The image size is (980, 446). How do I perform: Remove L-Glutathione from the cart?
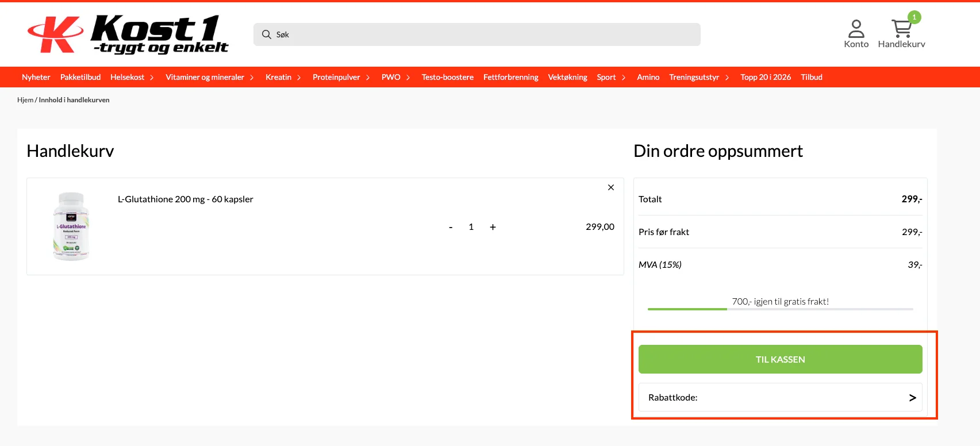(x=611, y=187)
